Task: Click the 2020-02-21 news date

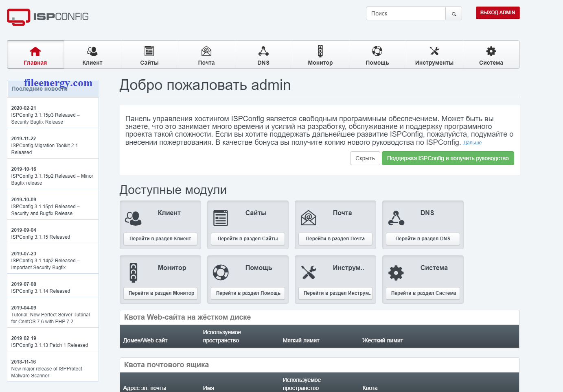Action: tap(24, 108)
